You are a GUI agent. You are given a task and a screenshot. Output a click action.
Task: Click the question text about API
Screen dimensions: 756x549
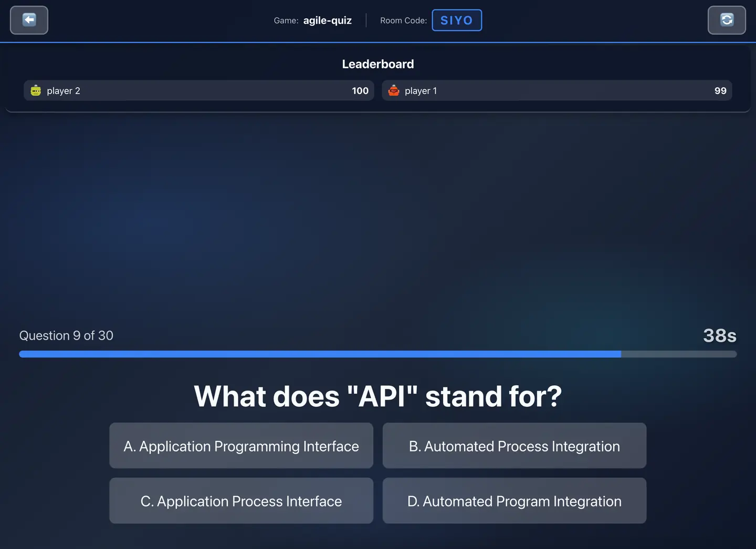tap(378, 396)
